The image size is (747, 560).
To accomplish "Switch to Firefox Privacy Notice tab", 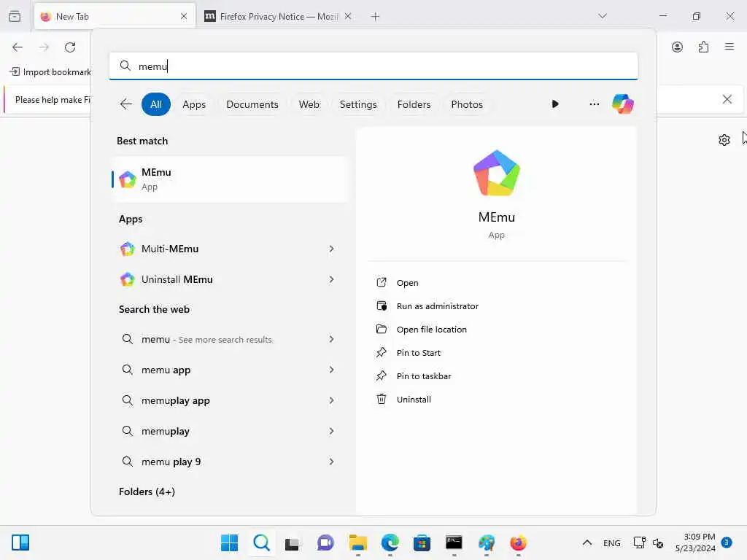I will pyautogui.click(x=278, y=17).
